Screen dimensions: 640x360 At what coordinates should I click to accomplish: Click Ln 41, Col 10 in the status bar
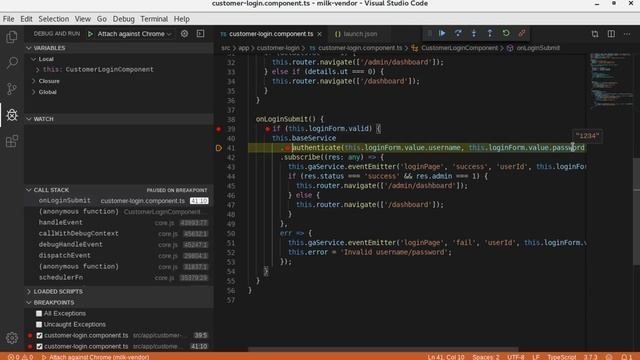point(446,357)
